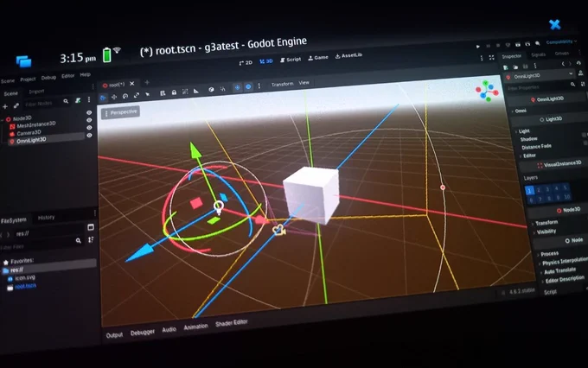
Task: Click the distraction free mode expand icon
Action: click(491, 57)
